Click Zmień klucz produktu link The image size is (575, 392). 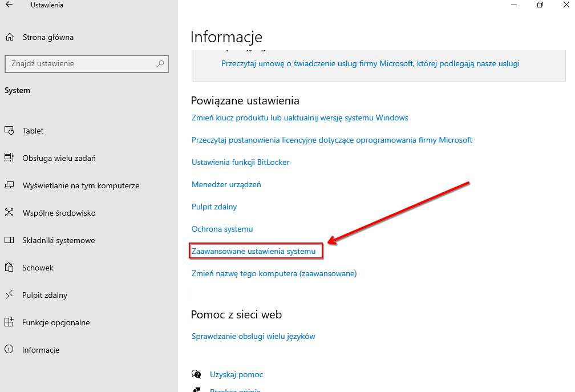click(x=300, y=118)
